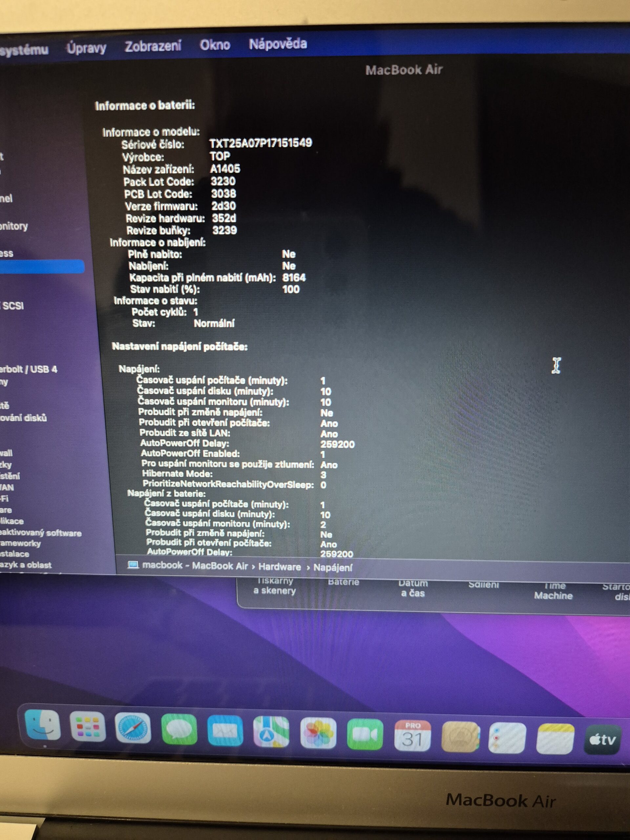Click firmware version value '2d30'
The image size is (630, 840).
[224, 206]
